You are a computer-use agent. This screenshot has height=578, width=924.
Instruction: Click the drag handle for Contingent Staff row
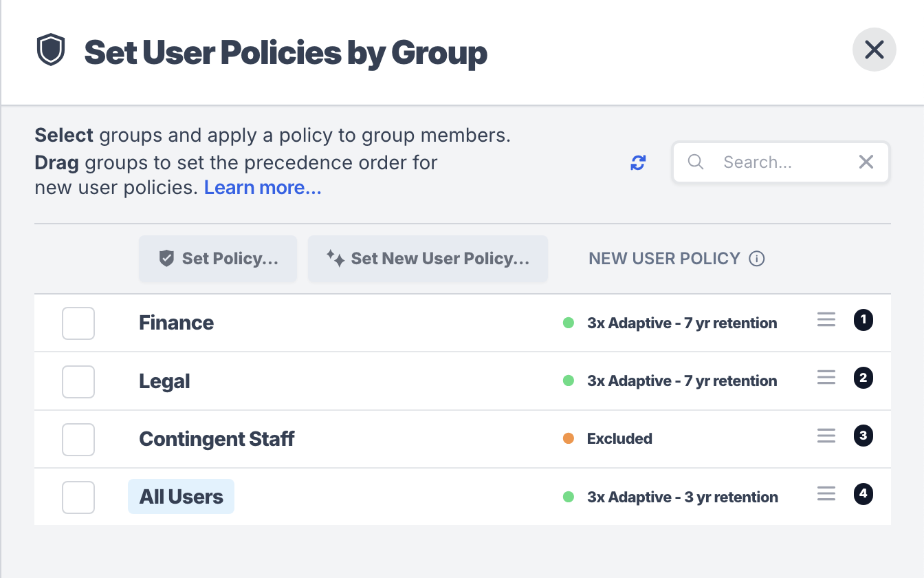point(826,436)
